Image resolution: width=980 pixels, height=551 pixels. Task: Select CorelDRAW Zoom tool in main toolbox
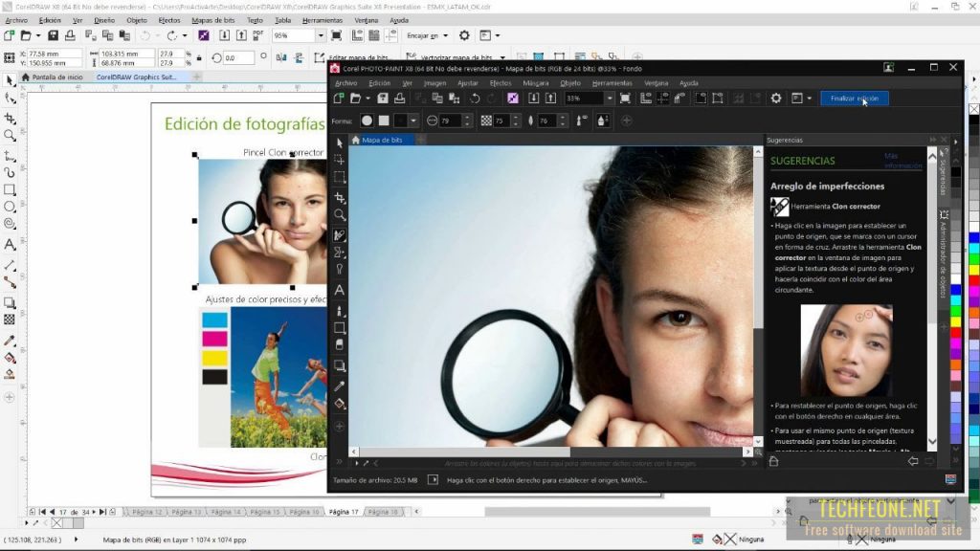pyautogui.click(x=10, y=135)
